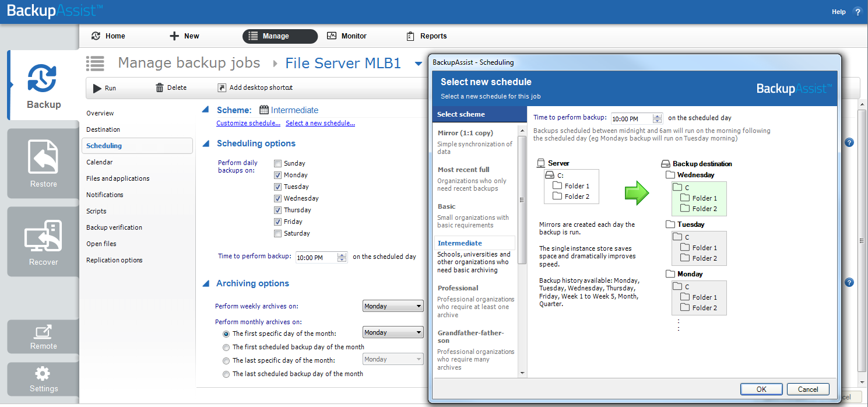
Task: Collapse the Archiving options section
Action: pos(205,283)
